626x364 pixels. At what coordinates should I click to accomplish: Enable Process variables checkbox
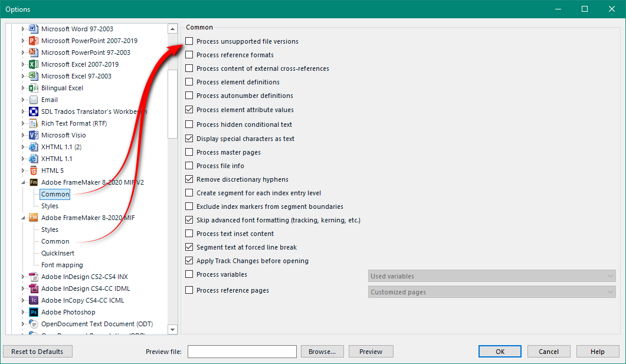pos(189,274)
